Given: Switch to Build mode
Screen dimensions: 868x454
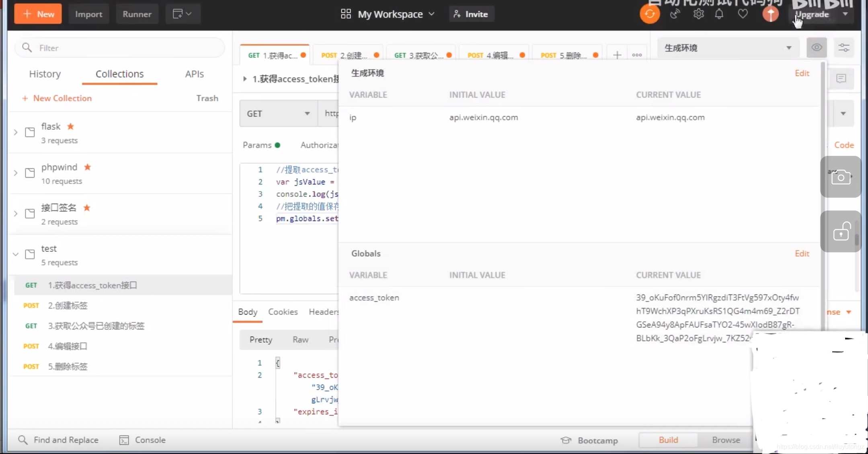Looking at the screenshot, I should tap(668, 440).
